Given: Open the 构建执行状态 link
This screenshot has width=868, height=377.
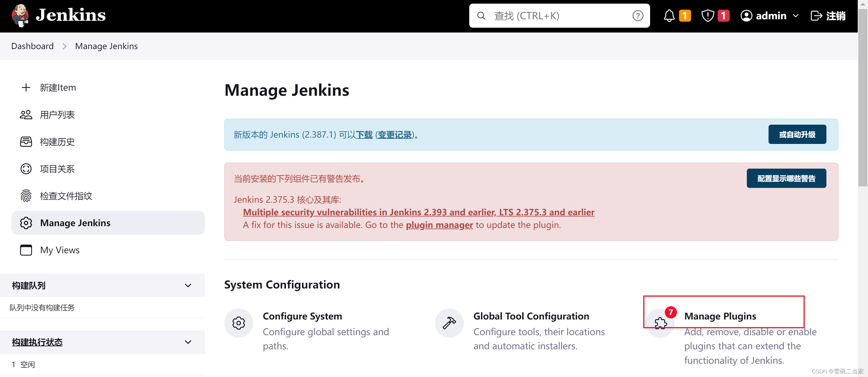Looking at the screenshot, I should [37, 342].
